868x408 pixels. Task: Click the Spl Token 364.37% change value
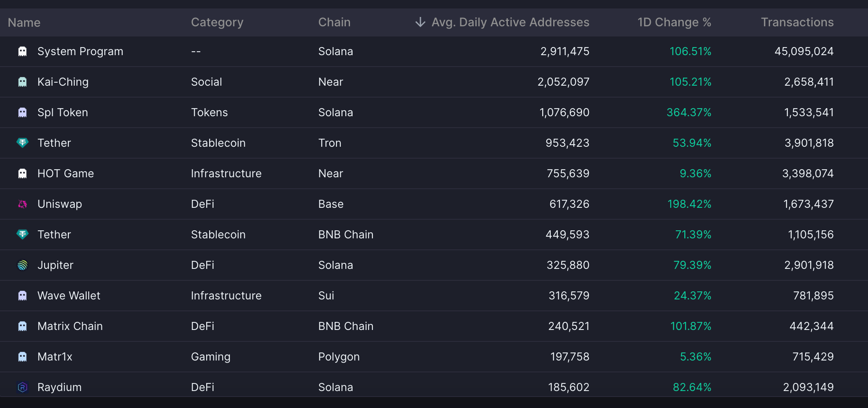click(x=689, y=112)
